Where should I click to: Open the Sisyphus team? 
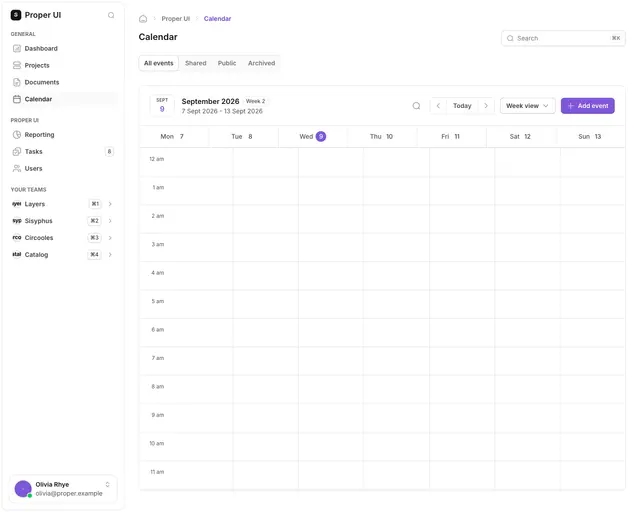click(63, 221)
